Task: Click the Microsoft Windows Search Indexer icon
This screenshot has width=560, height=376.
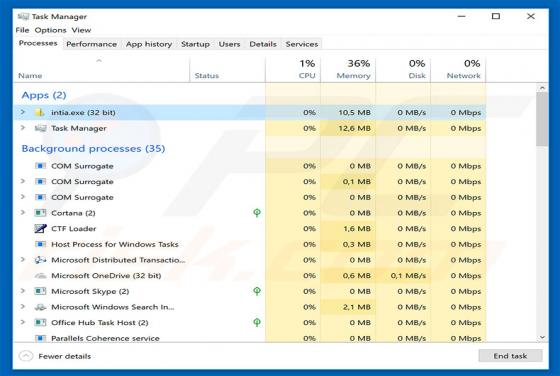Action: [40, 307]
